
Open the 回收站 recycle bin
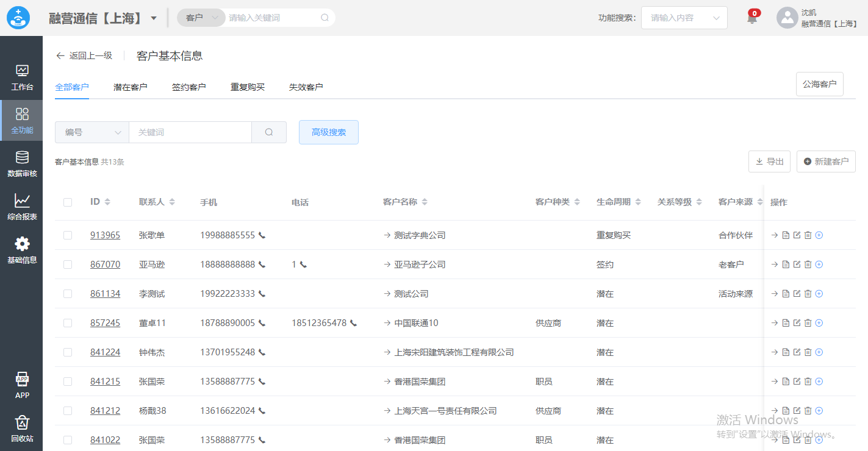22,428
